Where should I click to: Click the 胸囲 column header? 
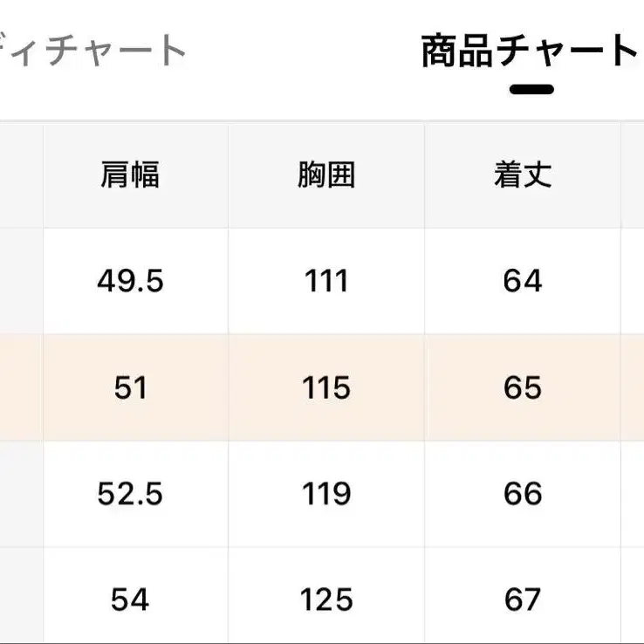(326, 175)
